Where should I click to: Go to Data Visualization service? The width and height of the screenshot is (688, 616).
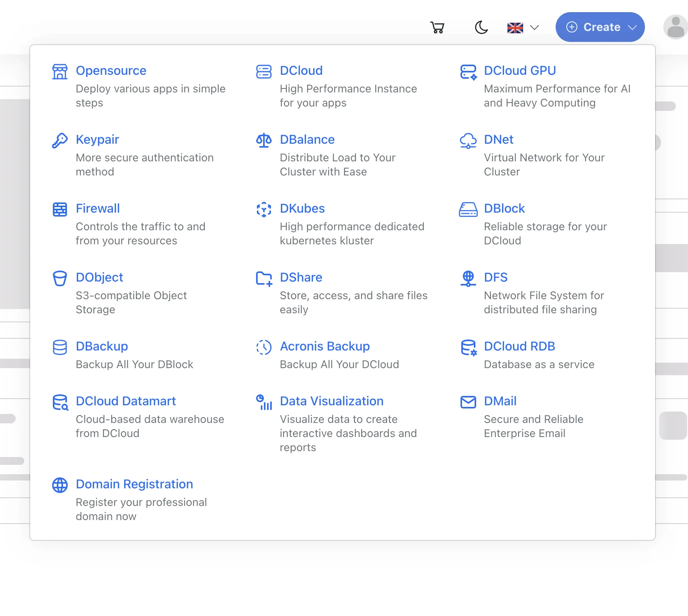tap(331, 401)
